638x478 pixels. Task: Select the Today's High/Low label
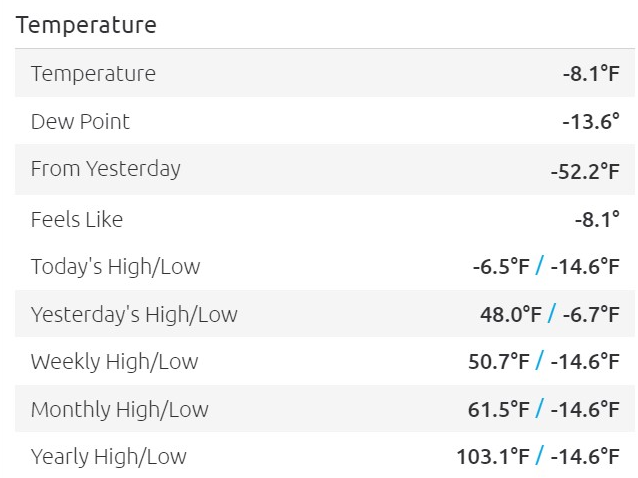(115, 266)
